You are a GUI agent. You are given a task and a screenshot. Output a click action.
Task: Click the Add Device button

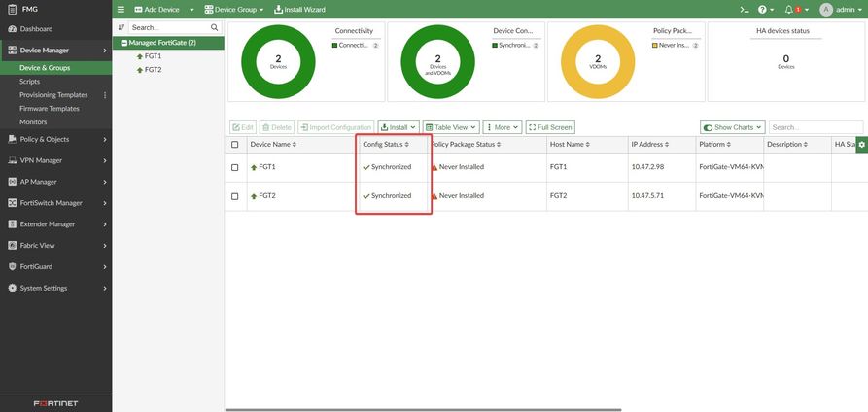156,10
